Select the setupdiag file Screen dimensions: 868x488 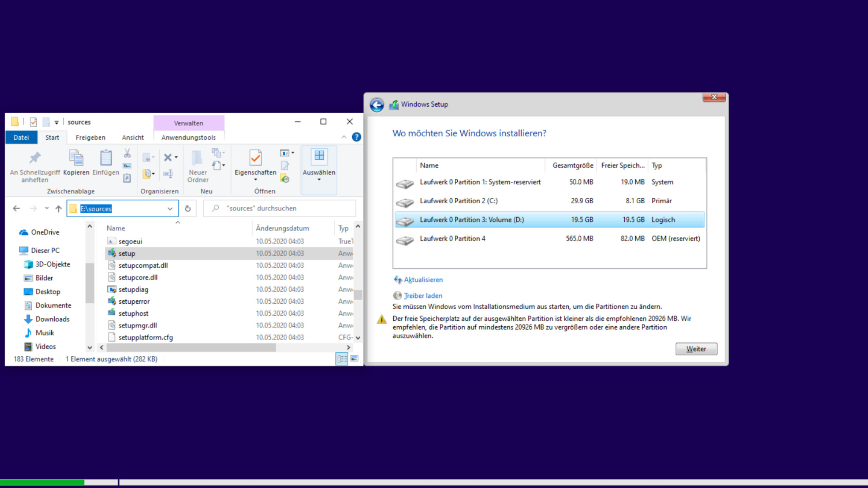pos(229,289)
